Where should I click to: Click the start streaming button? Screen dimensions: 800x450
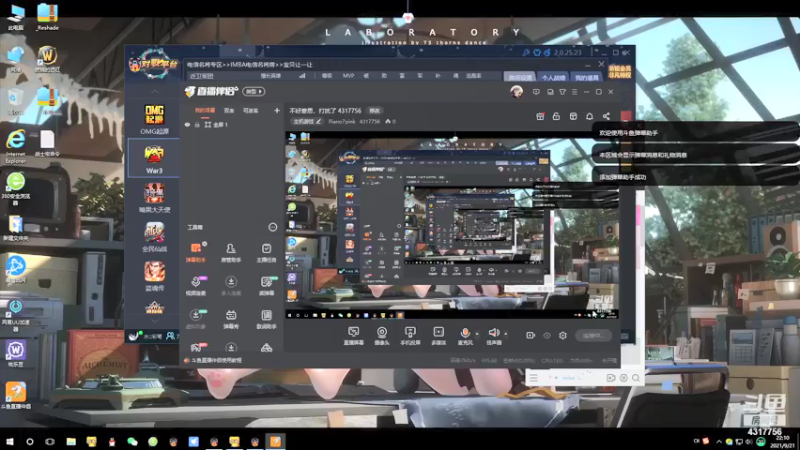(593, 335)
